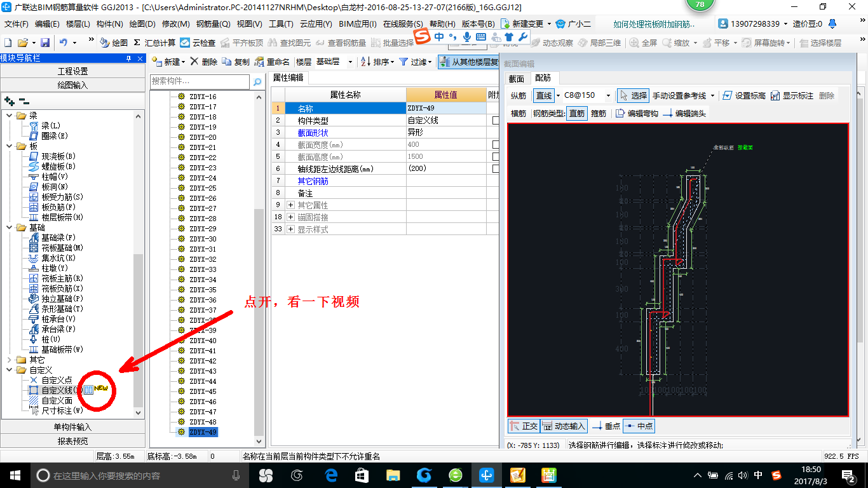Open the 排序 sort dropdown

[377, 62]
